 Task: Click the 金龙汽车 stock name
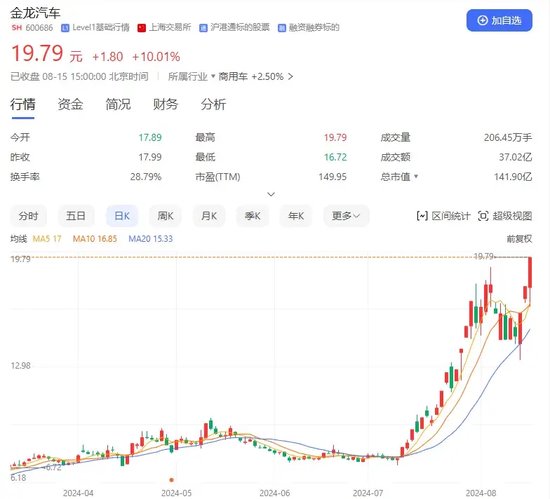pyautogui.click(x=35, y=13)
